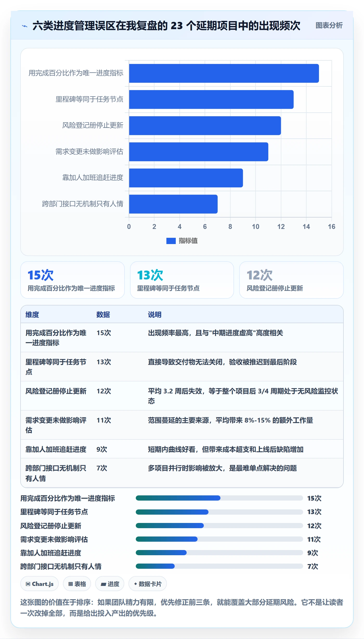Click table cell 7次
Viewport: 364px width, 639px height.
[x=102, y=468]
